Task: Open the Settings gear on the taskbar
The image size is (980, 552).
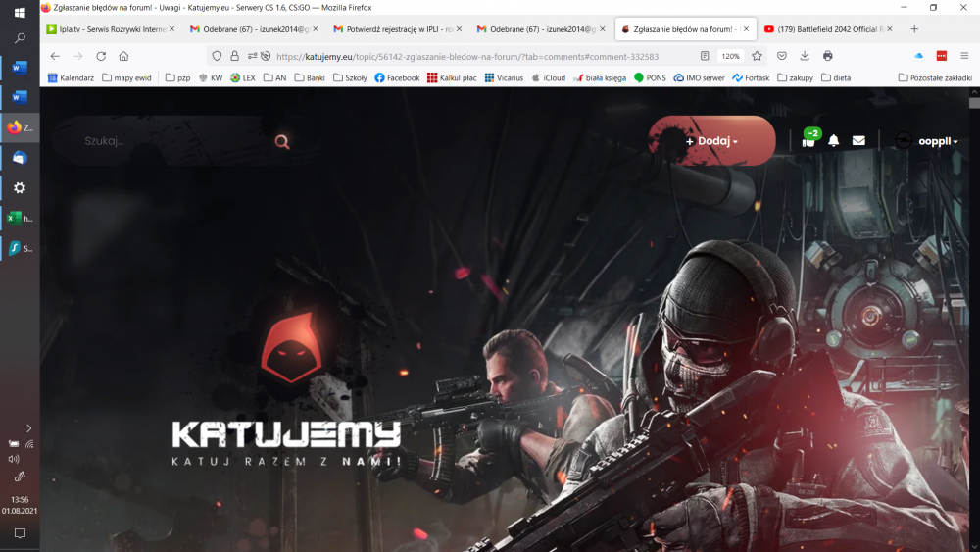Action: pyautogui.click(x=20, y=187)
